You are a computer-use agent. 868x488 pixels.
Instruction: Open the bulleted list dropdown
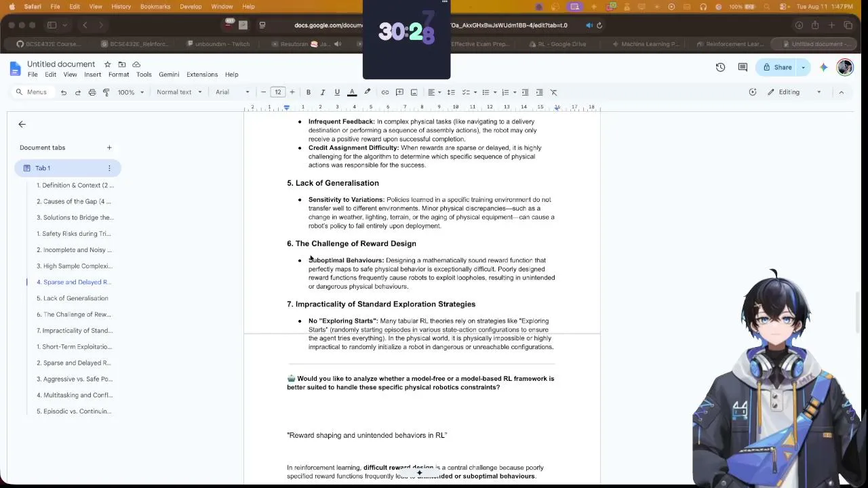point(488,92)
